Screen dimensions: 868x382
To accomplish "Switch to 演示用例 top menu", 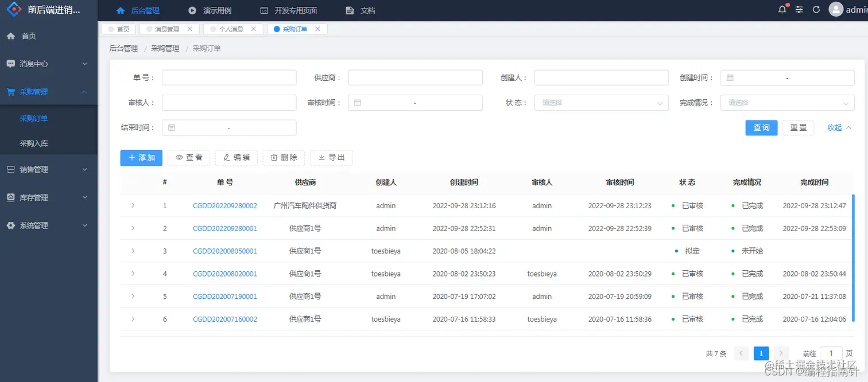I will (210, 10).
